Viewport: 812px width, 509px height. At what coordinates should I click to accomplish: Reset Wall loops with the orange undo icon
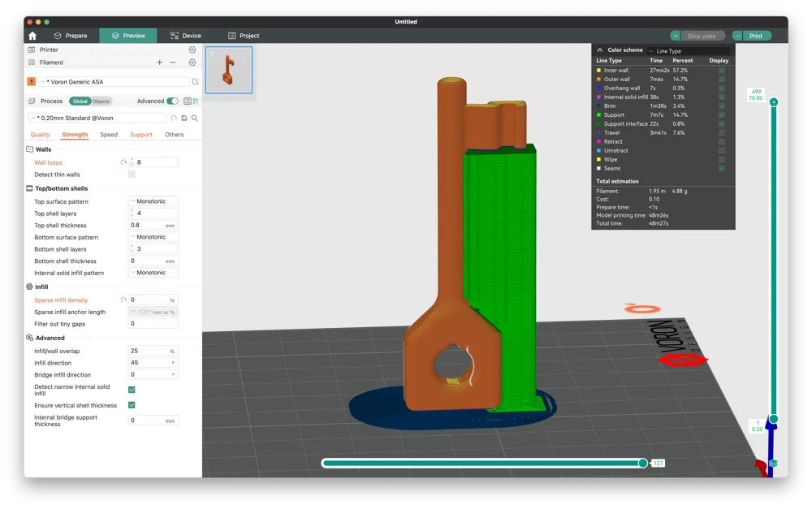coord(123,162)
